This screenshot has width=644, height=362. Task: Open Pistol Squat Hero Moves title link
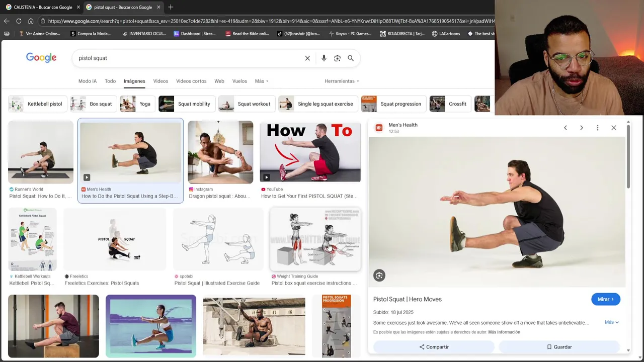[x=408, y=299]
